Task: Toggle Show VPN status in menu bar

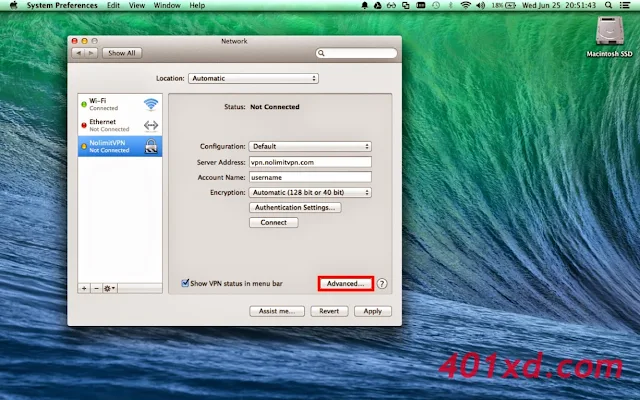Action: coord(185,283)
